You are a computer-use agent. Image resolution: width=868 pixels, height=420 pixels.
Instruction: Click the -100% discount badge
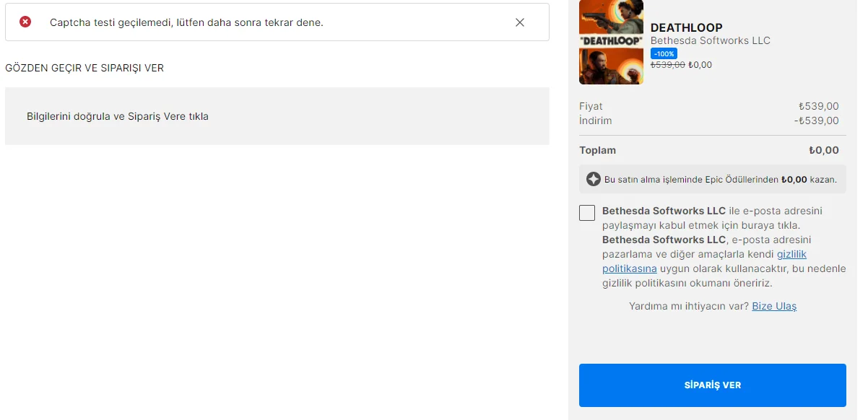pos(664,53)
